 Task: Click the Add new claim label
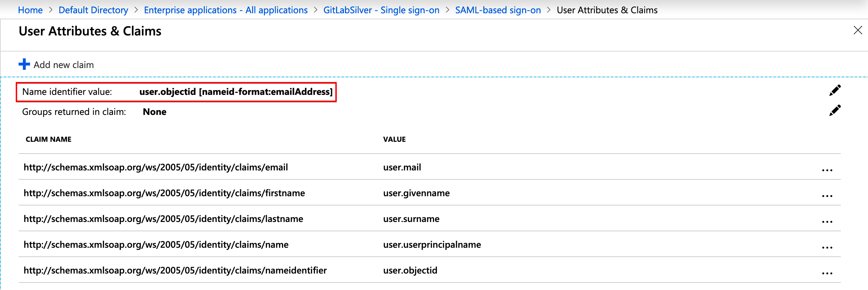[64, 65]
